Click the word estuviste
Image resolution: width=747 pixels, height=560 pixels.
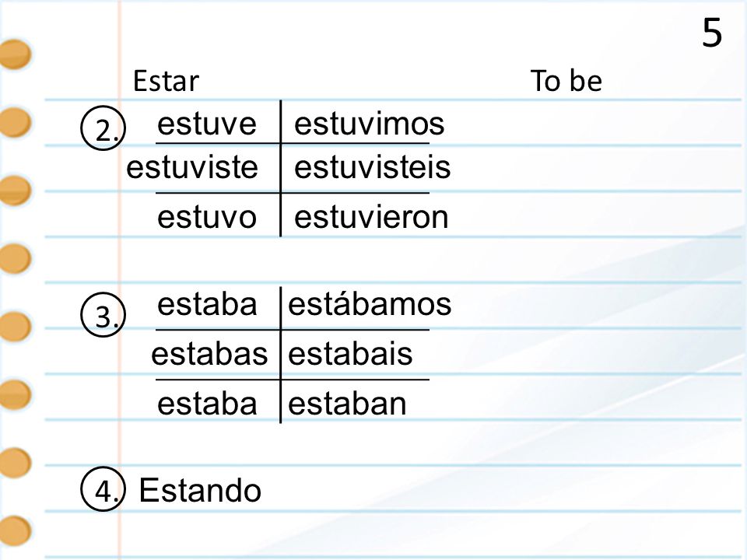192,167
